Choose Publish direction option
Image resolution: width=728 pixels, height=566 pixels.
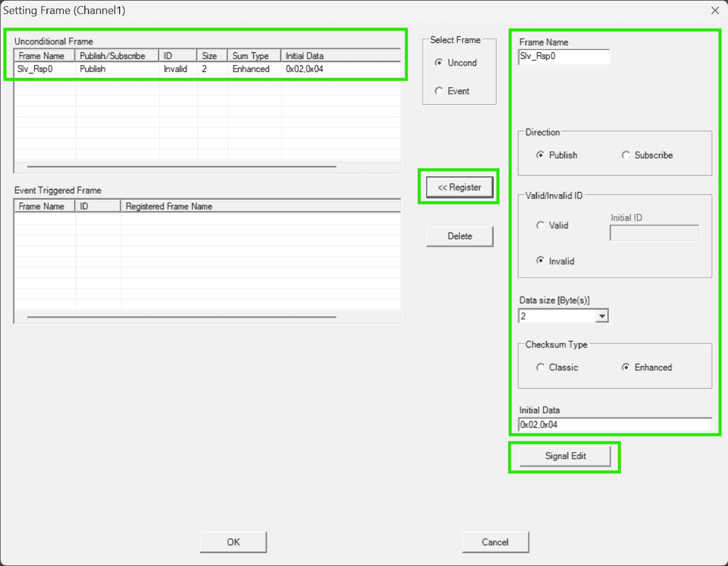tap(541, 155)
